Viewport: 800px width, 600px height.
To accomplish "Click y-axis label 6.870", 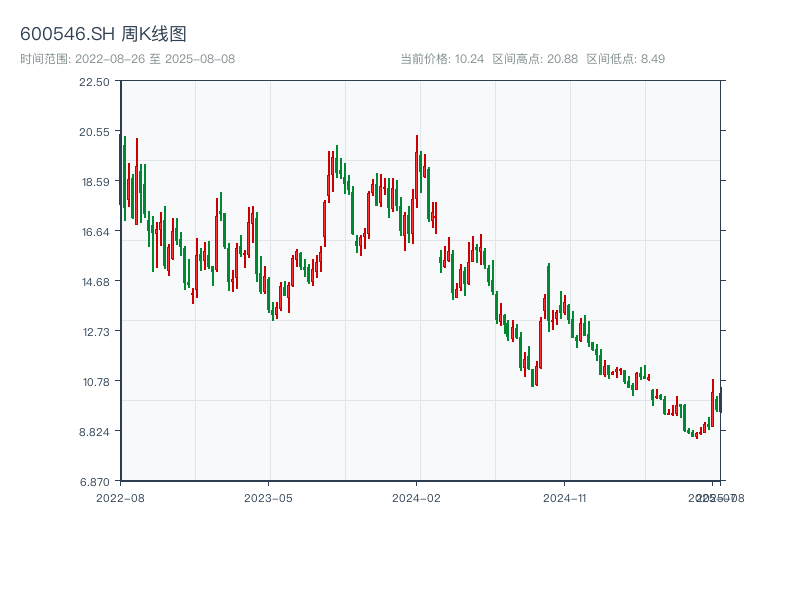I will click(94, 482).
